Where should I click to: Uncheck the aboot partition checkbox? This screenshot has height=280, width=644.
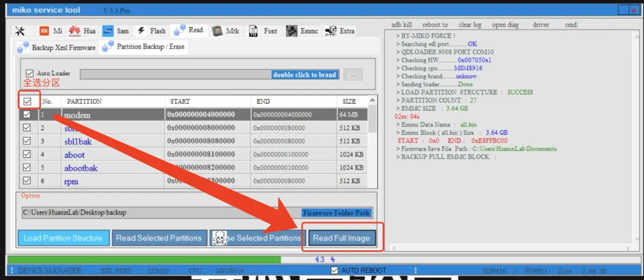click(x=26, y=155)
